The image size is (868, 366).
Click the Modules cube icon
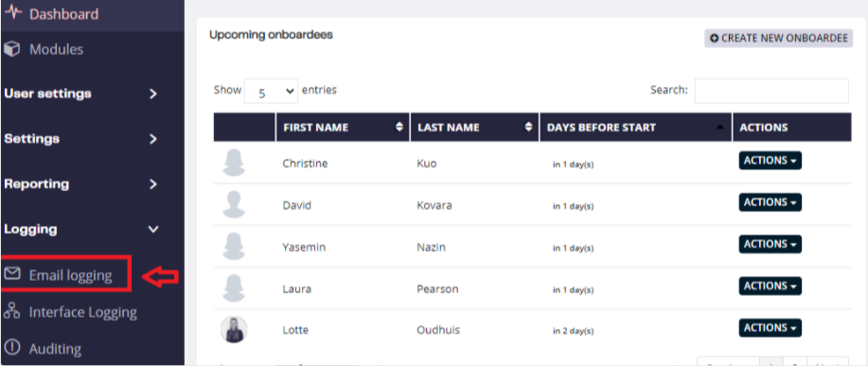[x=11, y=50]
